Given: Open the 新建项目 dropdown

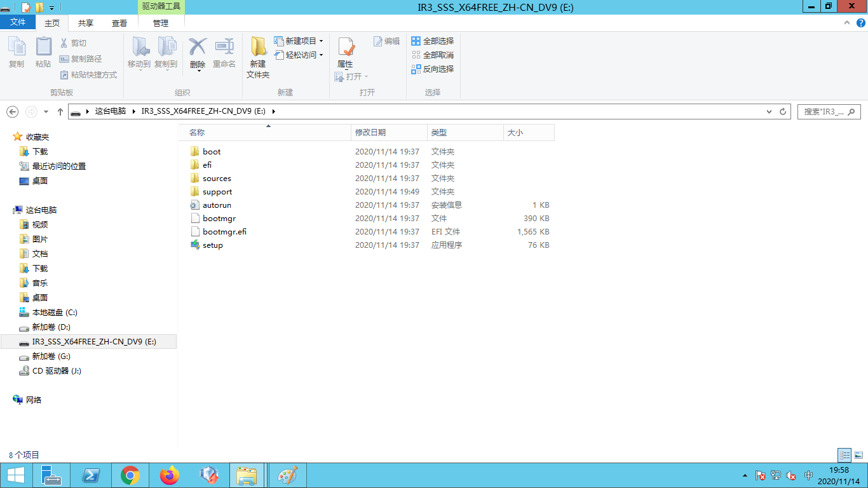Looking at the screenshot, I should coord(299,41).
